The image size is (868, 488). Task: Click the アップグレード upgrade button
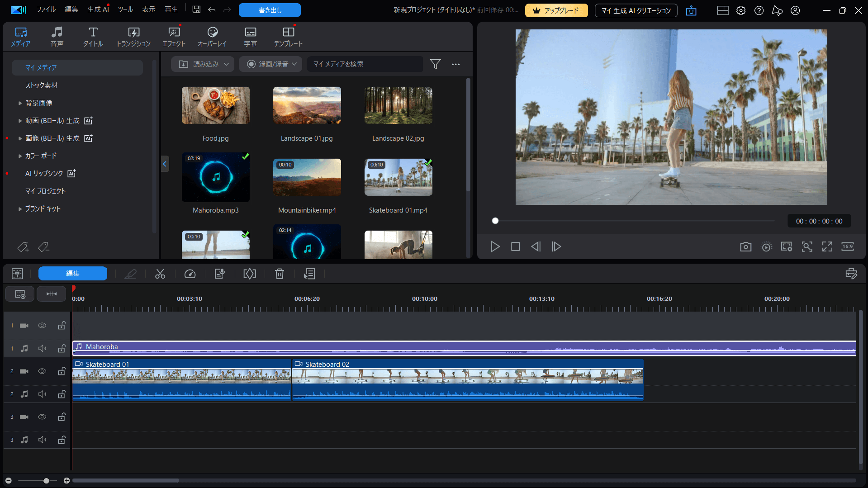556,10
